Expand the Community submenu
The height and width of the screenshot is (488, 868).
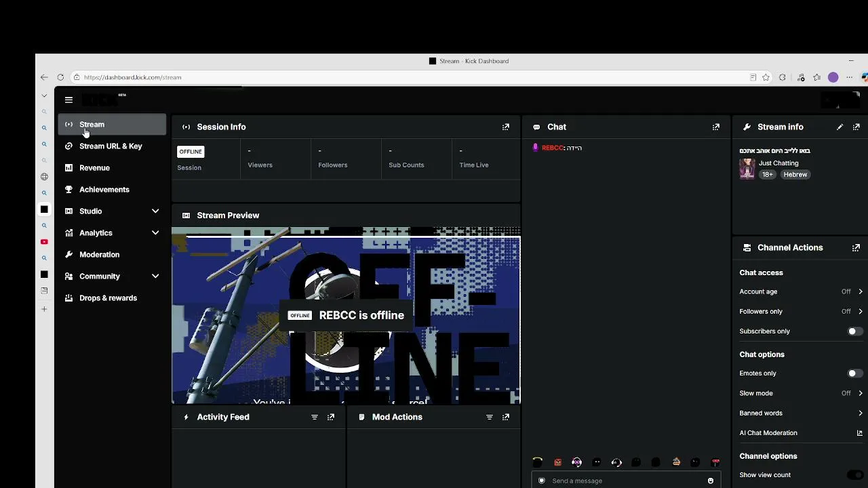[155, 277]
